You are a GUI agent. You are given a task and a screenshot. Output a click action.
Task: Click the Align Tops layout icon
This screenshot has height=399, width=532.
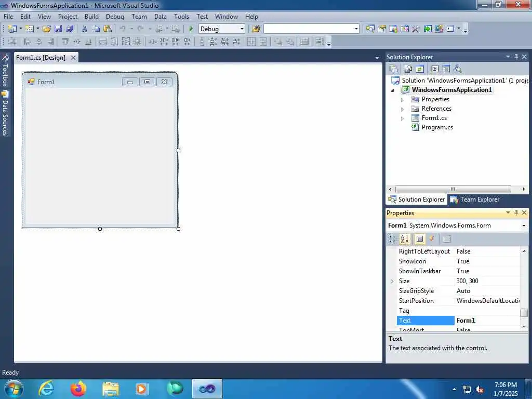tap(65, 42)
